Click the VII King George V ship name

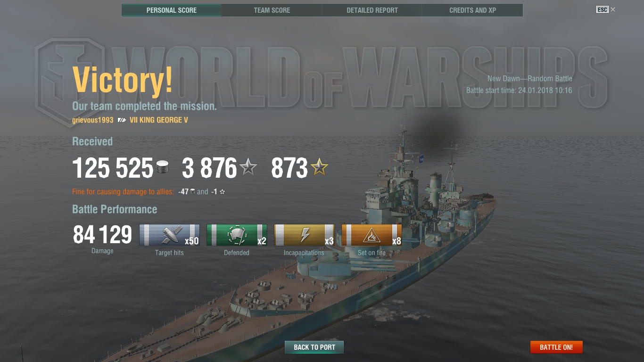(159, 120)
